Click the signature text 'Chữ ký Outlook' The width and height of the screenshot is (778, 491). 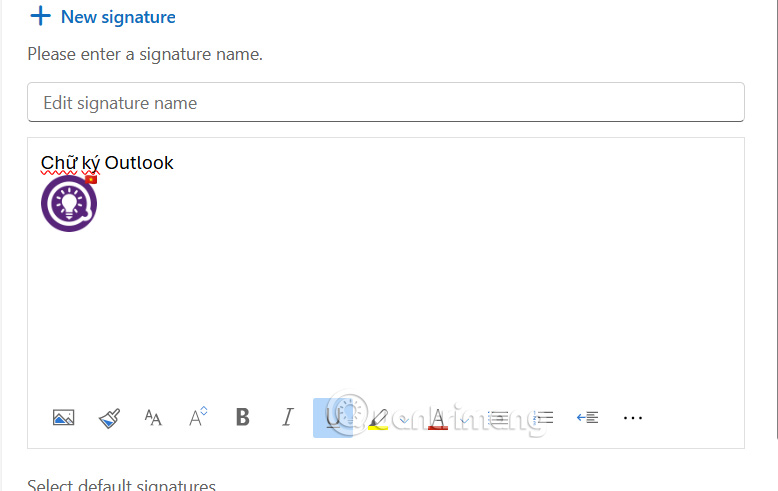(107, 163)
